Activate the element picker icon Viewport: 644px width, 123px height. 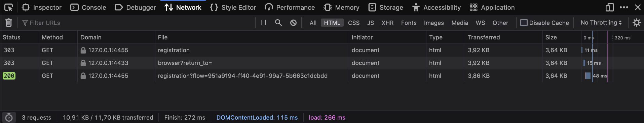point(8,7)
